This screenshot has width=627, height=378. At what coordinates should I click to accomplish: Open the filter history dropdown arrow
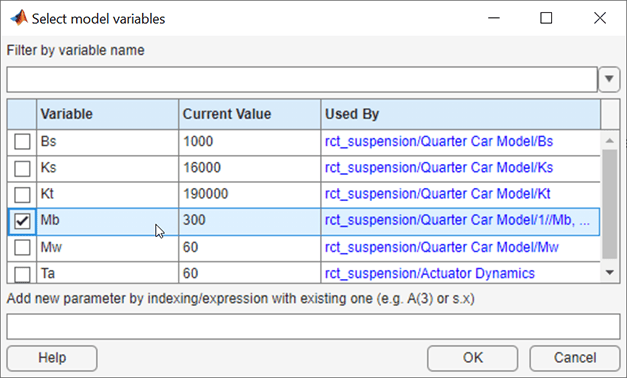tap(609, 79)
